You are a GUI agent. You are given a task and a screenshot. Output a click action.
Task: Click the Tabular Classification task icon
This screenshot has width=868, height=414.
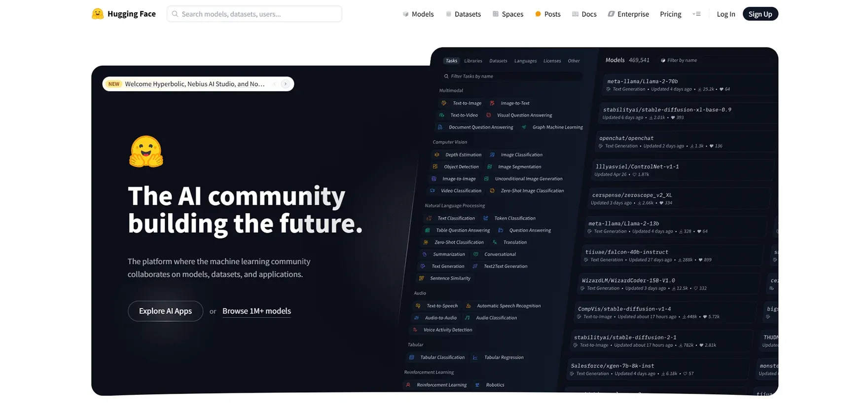click(411, 357)
